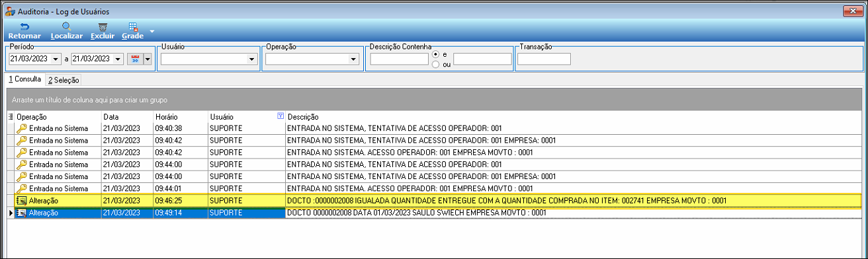Open the start date dropdown in Período
Viewport: 868px width, 259px height.
(x=55, y=59)
